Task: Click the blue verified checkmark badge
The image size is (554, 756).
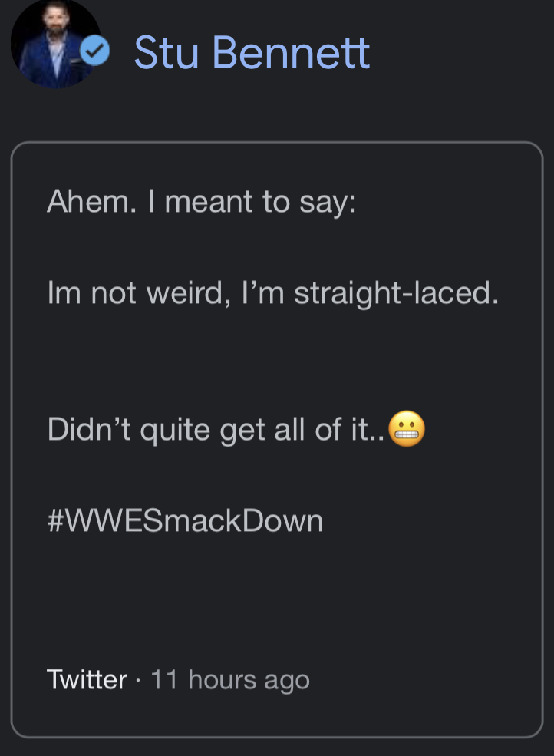Action: [x=96, y=52]
